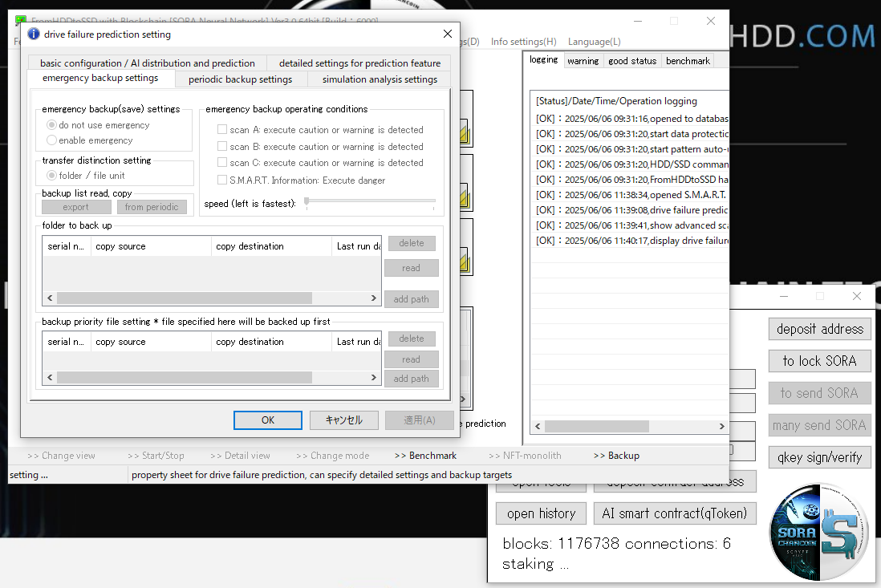Click '>> Start/Stop' link
Viewport: 881px width, 588px height.
(x=156, y=456)
